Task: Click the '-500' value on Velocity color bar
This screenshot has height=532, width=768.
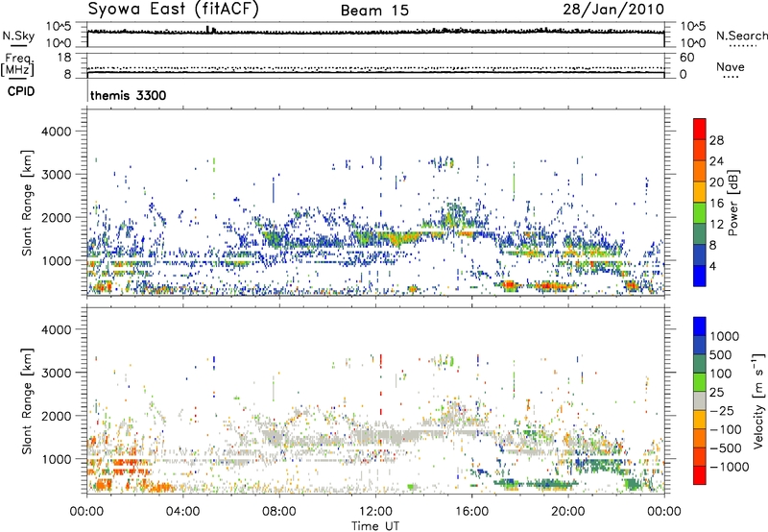Action: [x=726, y=448]
